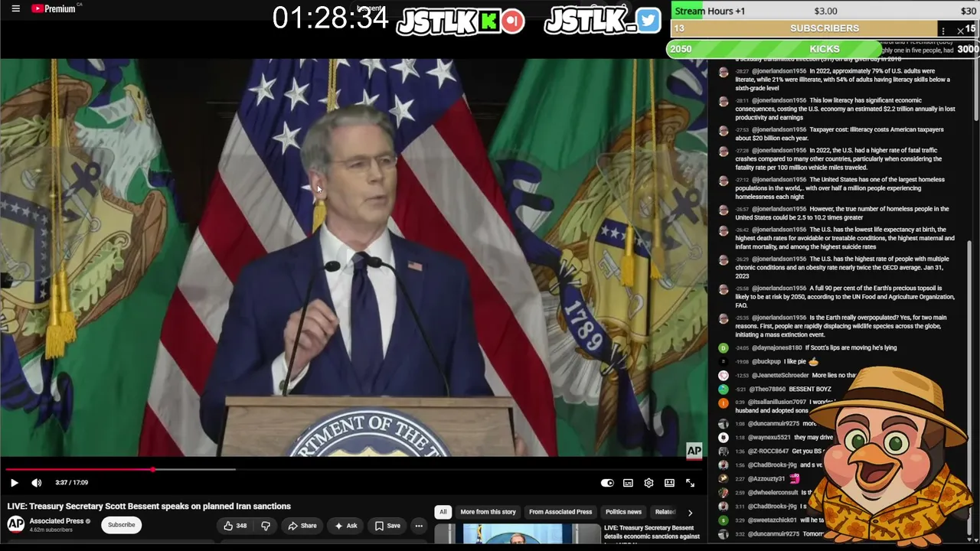
Task: Select More from this story chip
Action: click(x=488, y=512)
